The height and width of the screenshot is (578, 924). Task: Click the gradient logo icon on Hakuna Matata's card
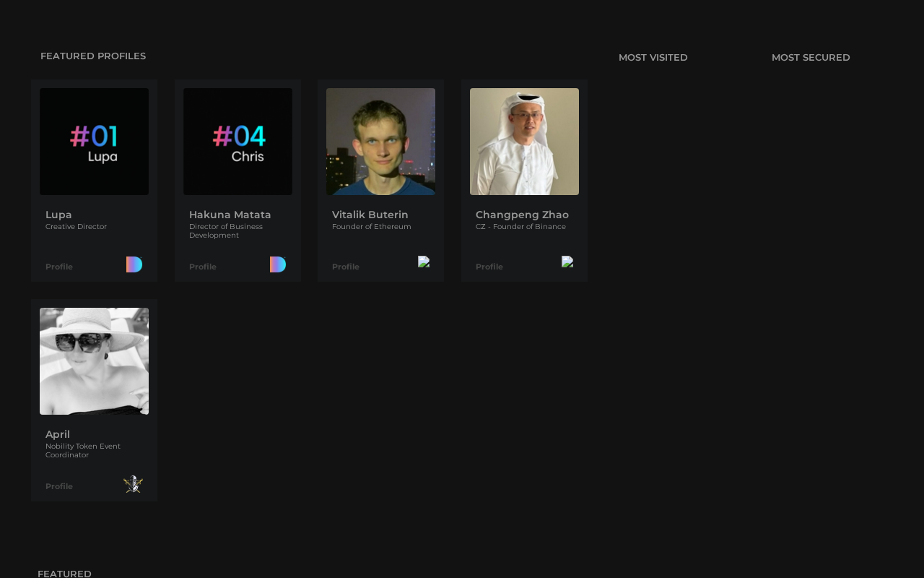[278, 264]
